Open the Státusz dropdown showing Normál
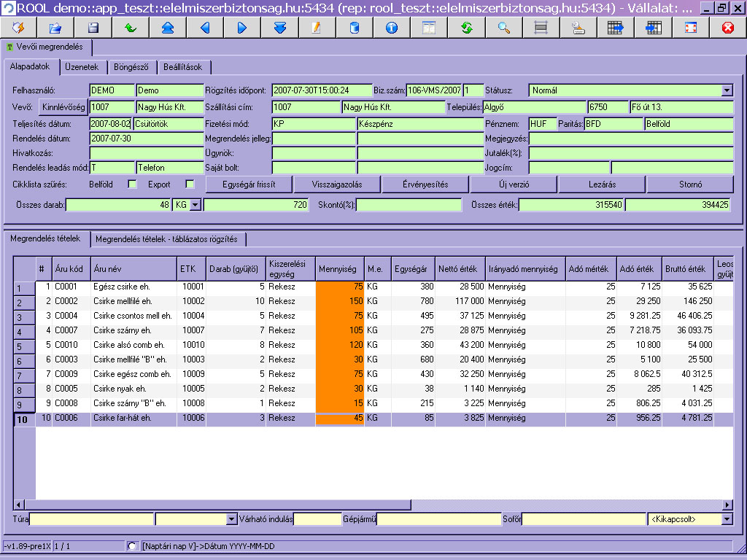Screen dimensions: 747x560 pos(727,90)
